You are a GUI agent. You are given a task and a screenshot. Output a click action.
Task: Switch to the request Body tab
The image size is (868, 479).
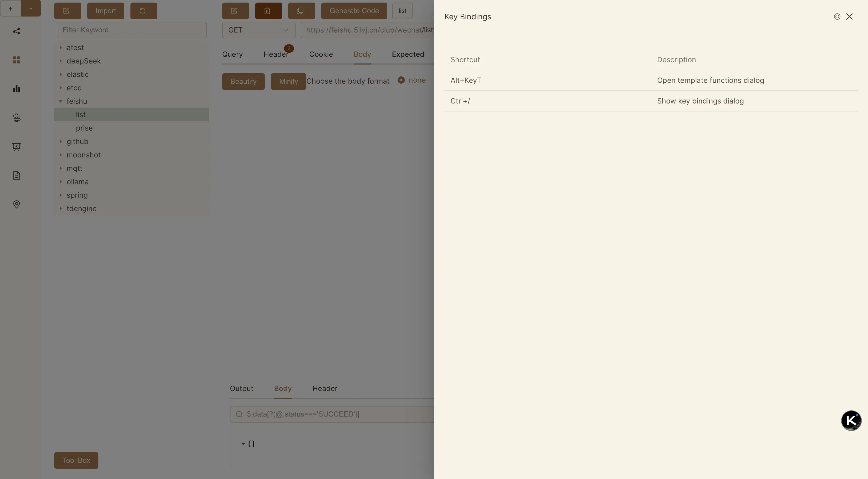pos(362,54)
